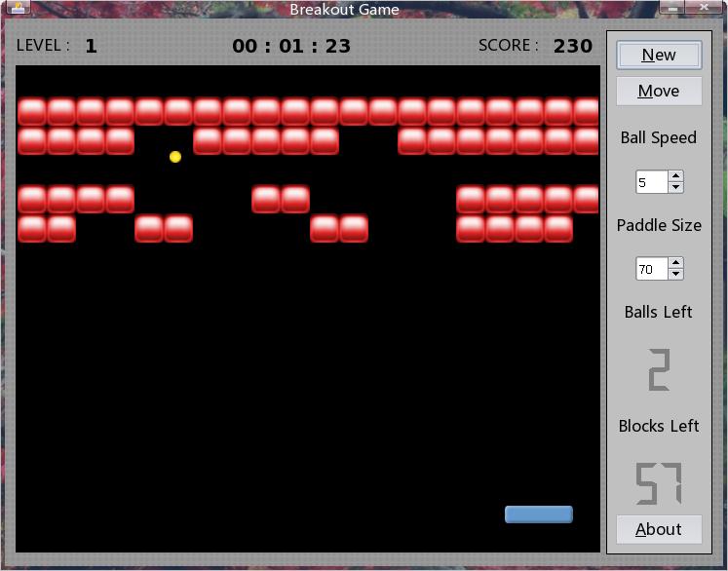Click the yellow ball
Viewport: 728px width, 571px height.
175,157
